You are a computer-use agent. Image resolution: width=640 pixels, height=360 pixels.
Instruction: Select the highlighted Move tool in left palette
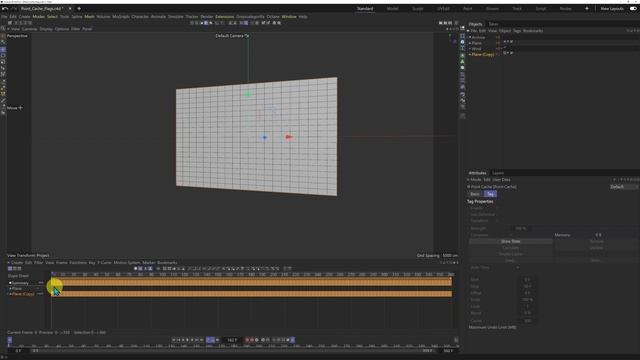click(3, 49)
